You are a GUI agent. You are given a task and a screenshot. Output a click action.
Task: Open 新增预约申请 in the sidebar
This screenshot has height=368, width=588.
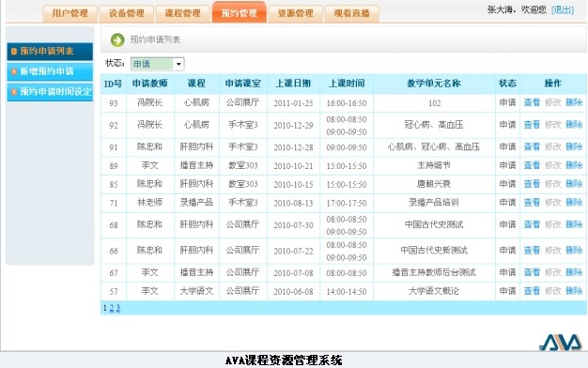coord(50,71)
